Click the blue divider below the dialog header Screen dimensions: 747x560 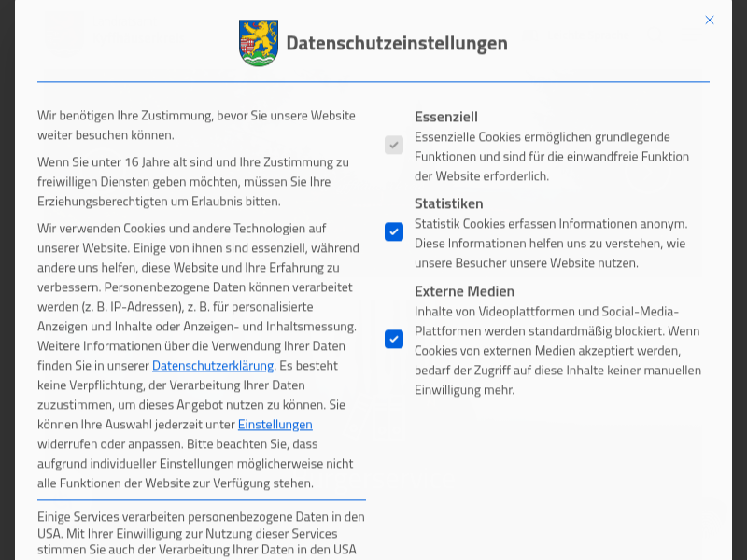(x=373, y=82)
